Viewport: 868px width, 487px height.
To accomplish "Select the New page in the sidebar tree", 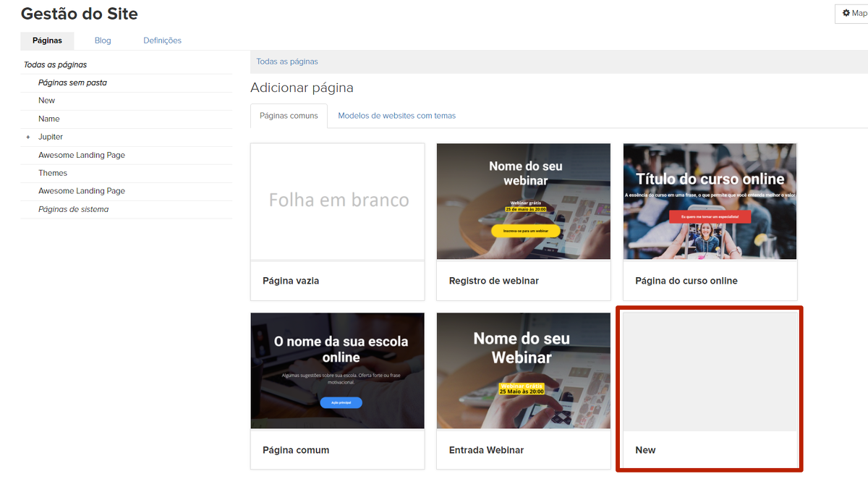I will pyautogui.click(x=47, y=101).
